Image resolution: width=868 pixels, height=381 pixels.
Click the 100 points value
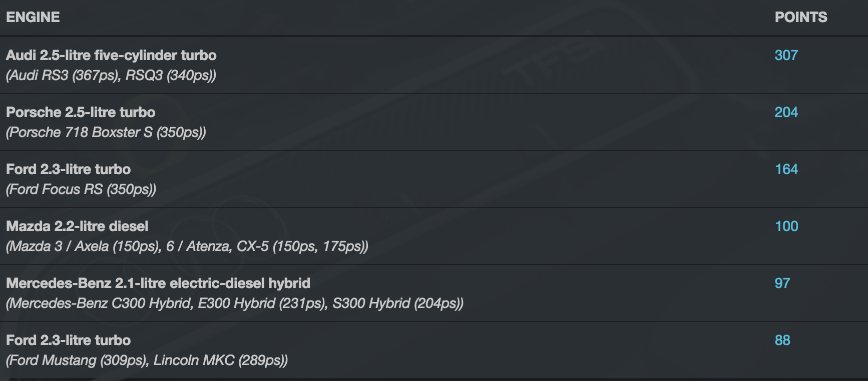786,226
